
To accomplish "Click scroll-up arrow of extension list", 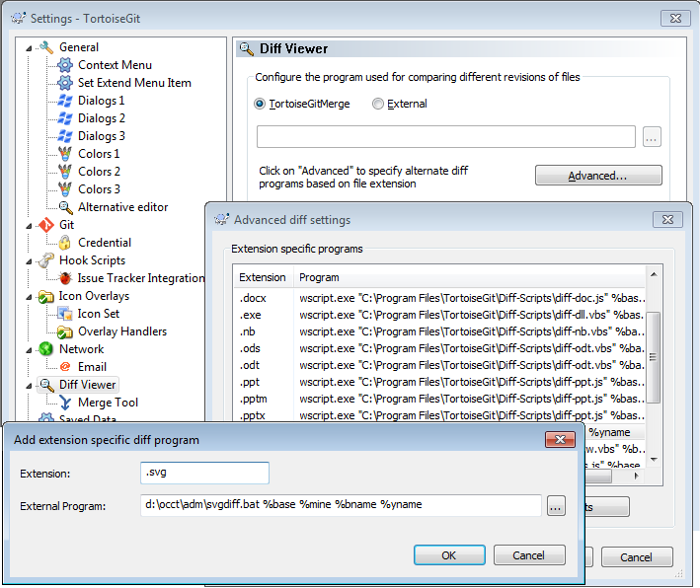I will point(654,274).
